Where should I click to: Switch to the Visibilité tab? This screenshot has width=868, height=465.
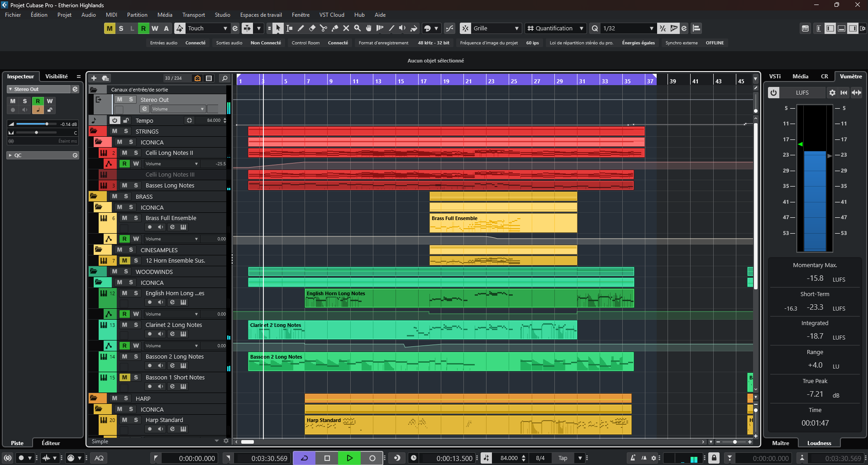click(57, 77)
